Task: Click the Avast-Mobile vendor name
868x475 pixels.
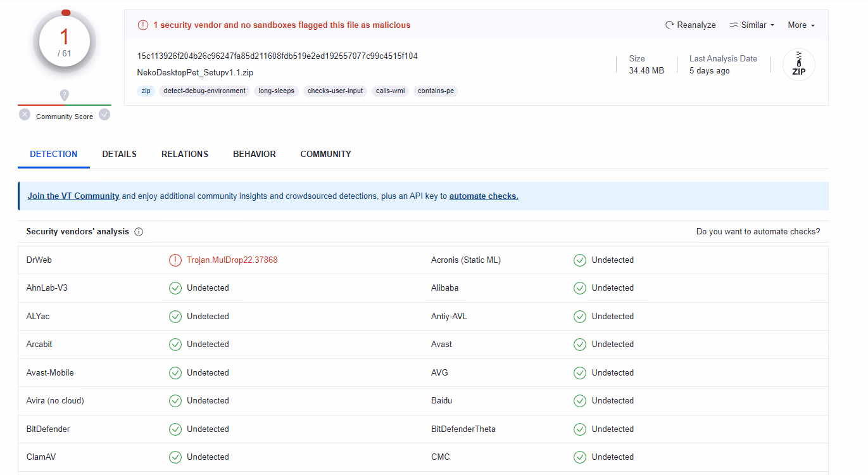Action: point(50,373)
